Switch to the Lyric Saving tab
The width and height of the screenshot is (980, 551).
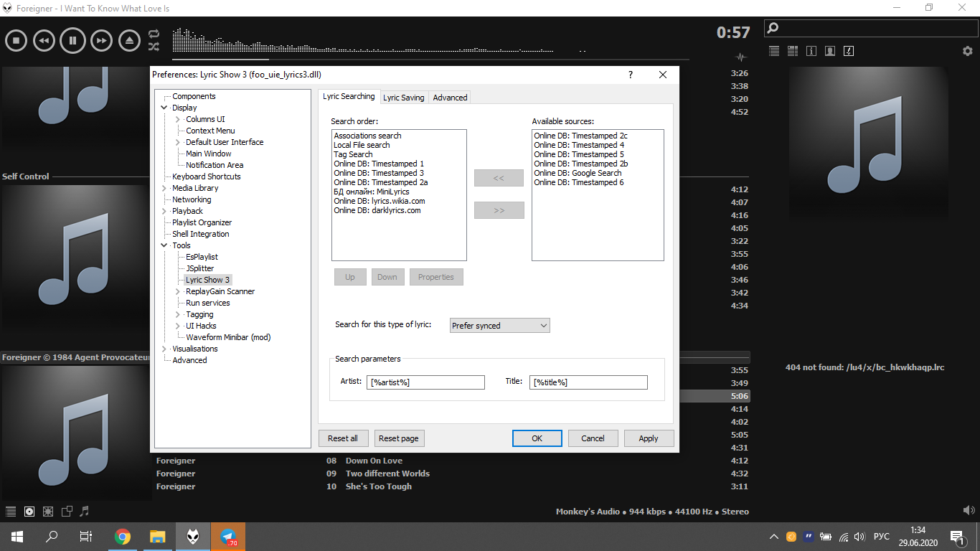pos(403,98)
